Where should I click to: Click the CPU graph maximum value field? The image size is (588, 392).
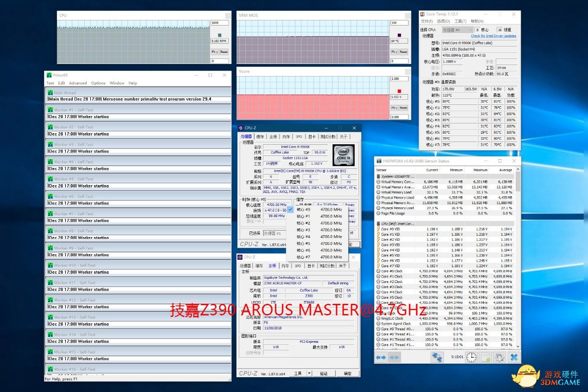click(x=220, y=23)
